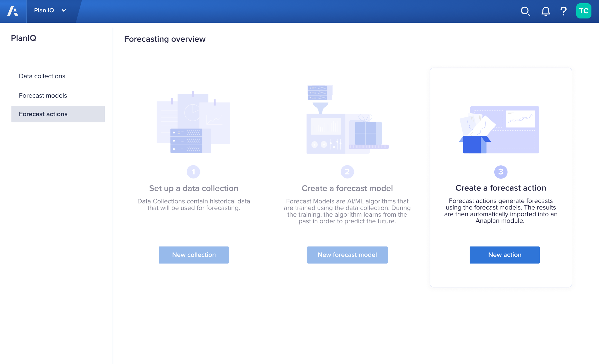Expand the Plan IQ dropdown chevron
Screen dimensions: 599x364
pos(64,11)
